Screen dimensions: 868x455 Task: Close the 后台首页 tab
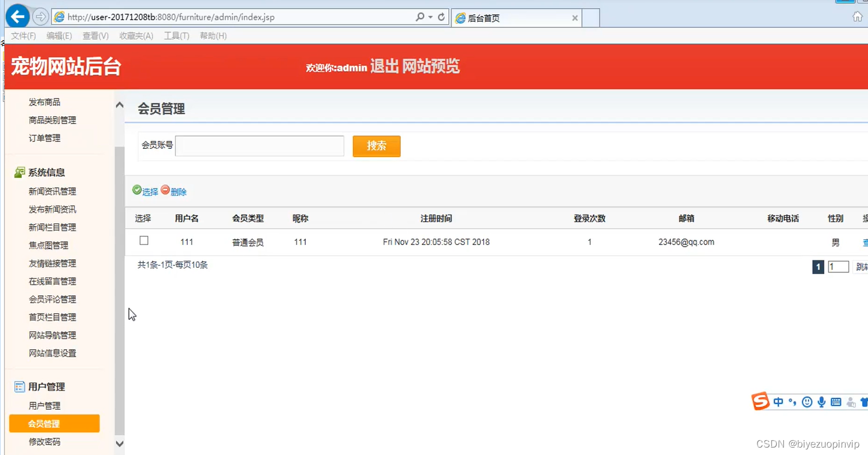pyautogui.click(x=575, y=18)
